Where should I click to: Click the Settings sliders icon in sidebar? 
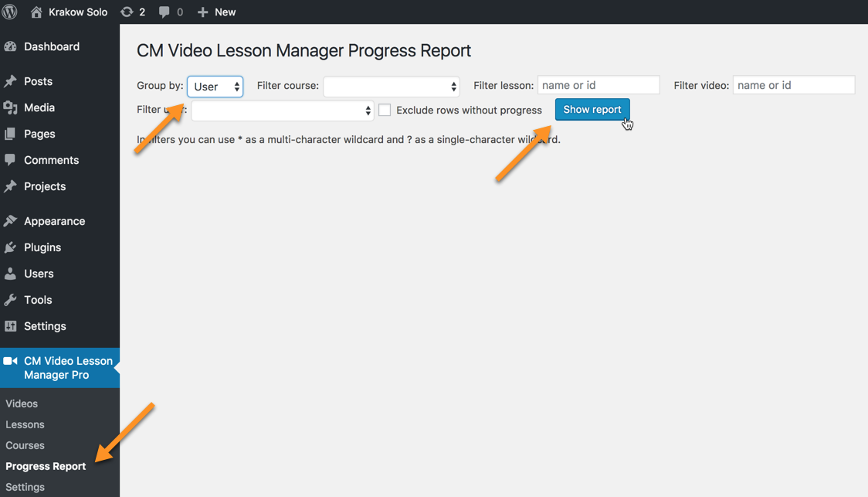pos(10,325)
